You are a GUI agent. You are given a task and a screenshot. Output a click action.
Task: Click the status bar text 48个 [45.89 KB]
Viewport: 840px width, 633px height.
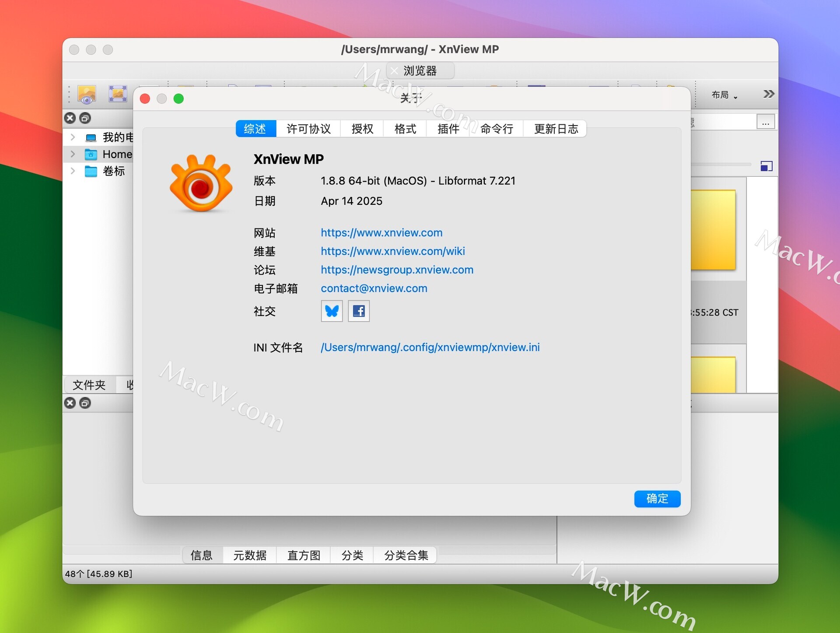(x=99, y=574)
